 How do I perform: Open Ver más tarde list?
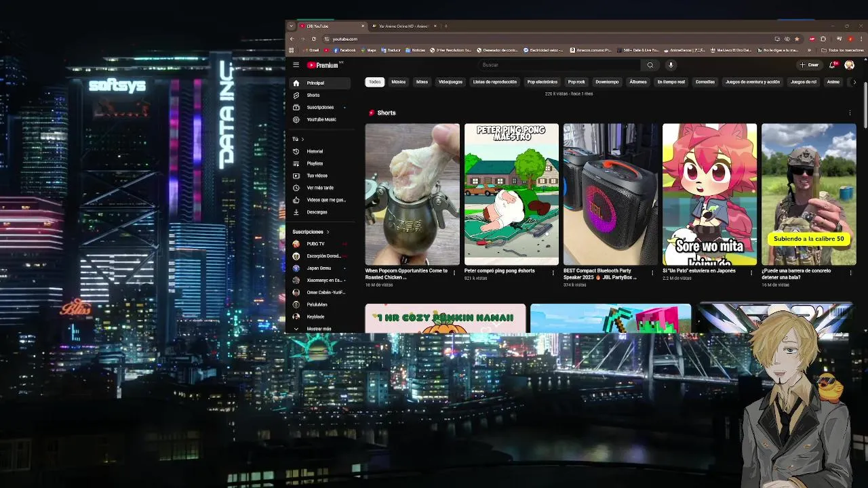(321, 188)
